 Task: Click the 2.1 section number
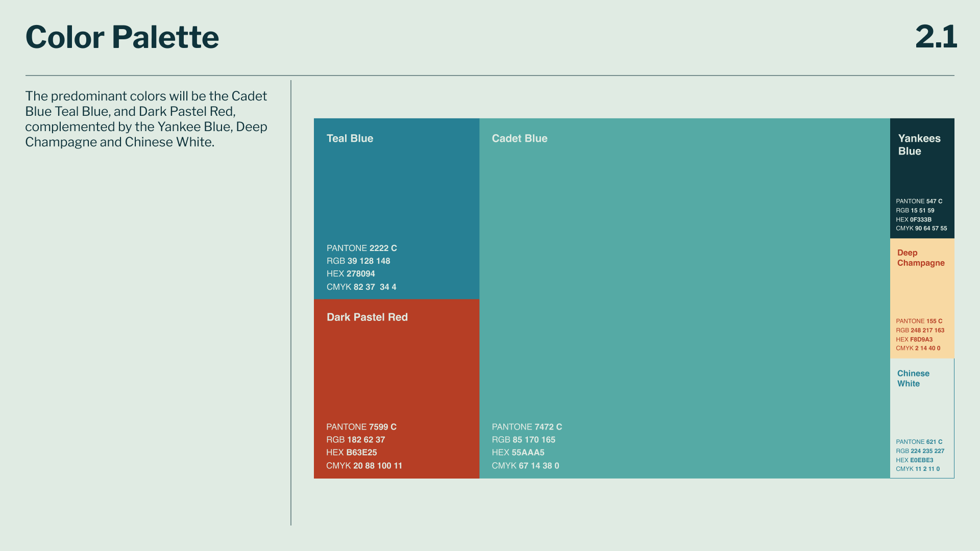pos(936,37)
